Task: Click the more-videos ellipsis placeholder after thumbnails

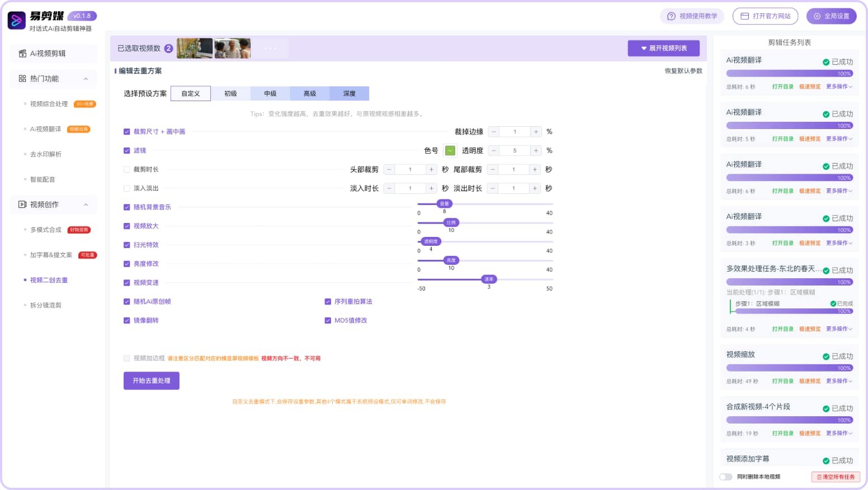Action: point(271,49)
